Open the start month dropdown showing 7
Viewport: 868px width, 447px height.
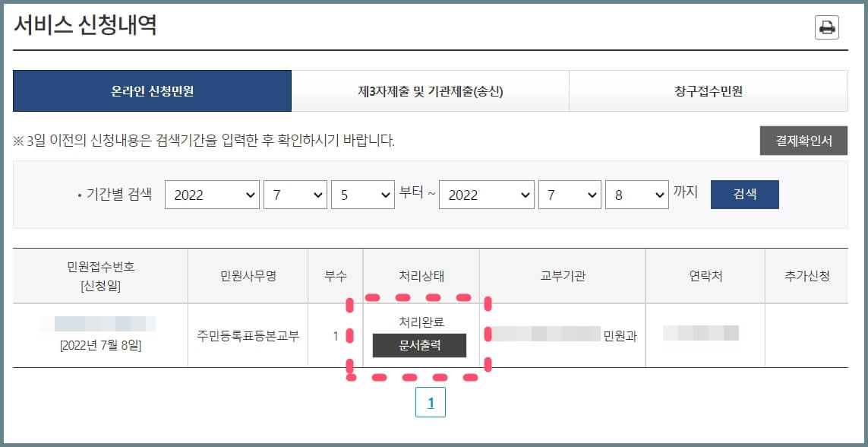click(297, 194)
